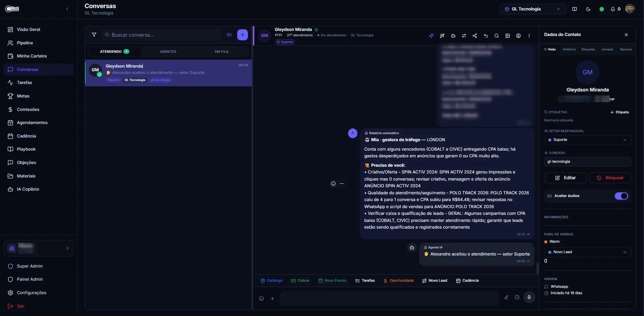Click the contact profile icon in chat header
This screenshot has width=644, height=316.
pos(518,36)
